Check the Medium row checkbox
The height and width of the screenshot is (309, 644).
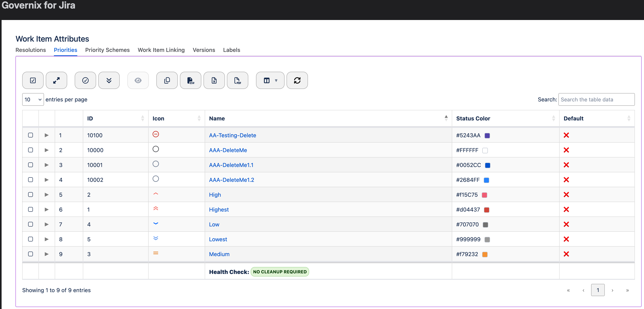tap(31, 254)
